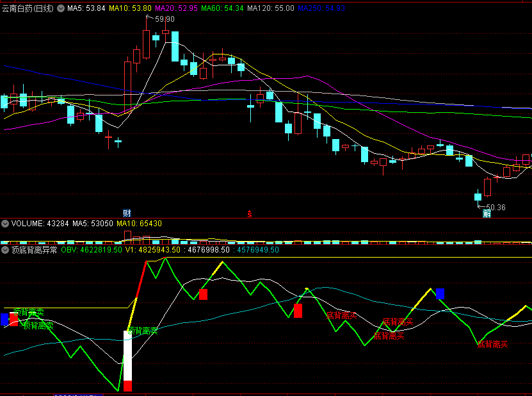Click the V1: 4825943.50 value
The height and width of the screenshot is (396, 532).
[152, 250]
